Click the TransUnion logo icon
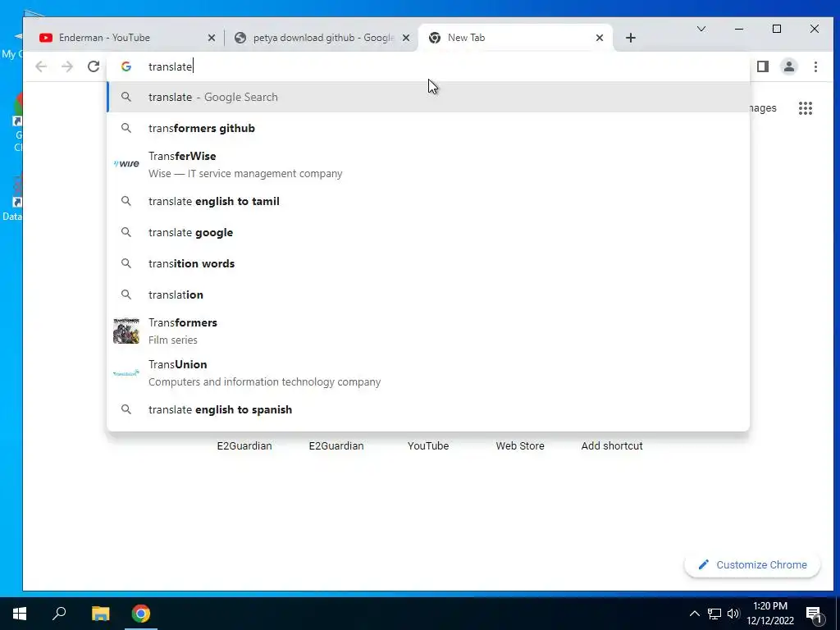The width and height of the screenshot is (840, 630). click(126, 373)
